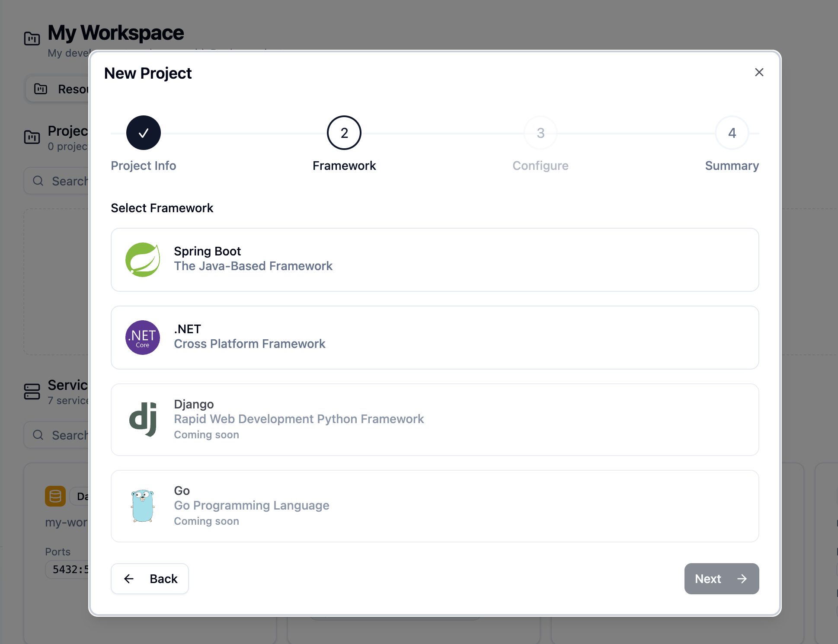Click the My Workspace heading
The height and width of the screenshot is (644, 838).
115,33
